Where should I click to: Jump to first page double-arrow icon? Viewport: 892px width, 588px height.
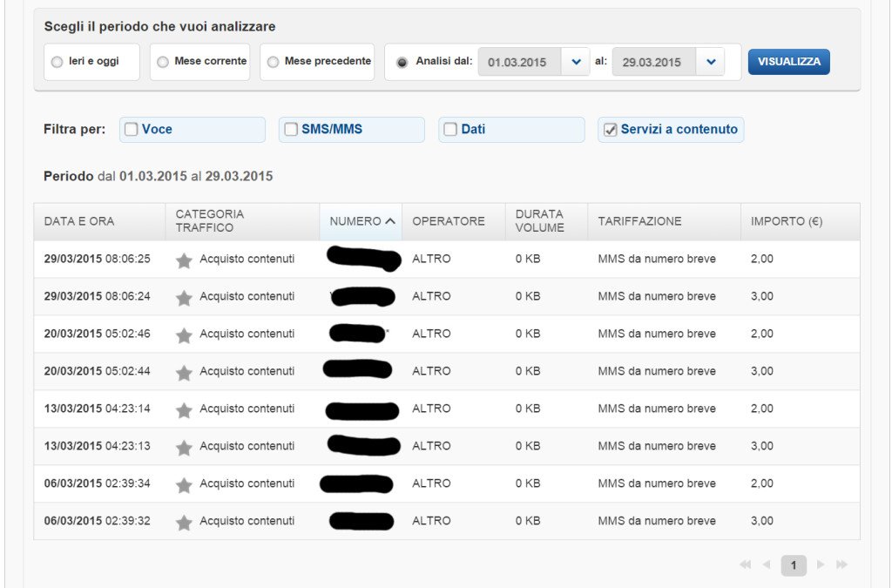(x=745, y=565)
